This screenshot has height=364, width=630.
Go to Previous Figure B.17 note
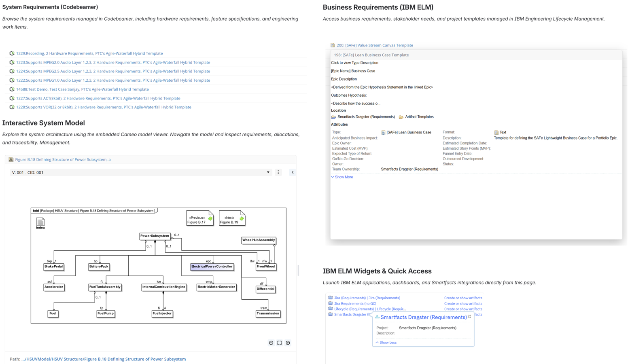tap(200, 218)
